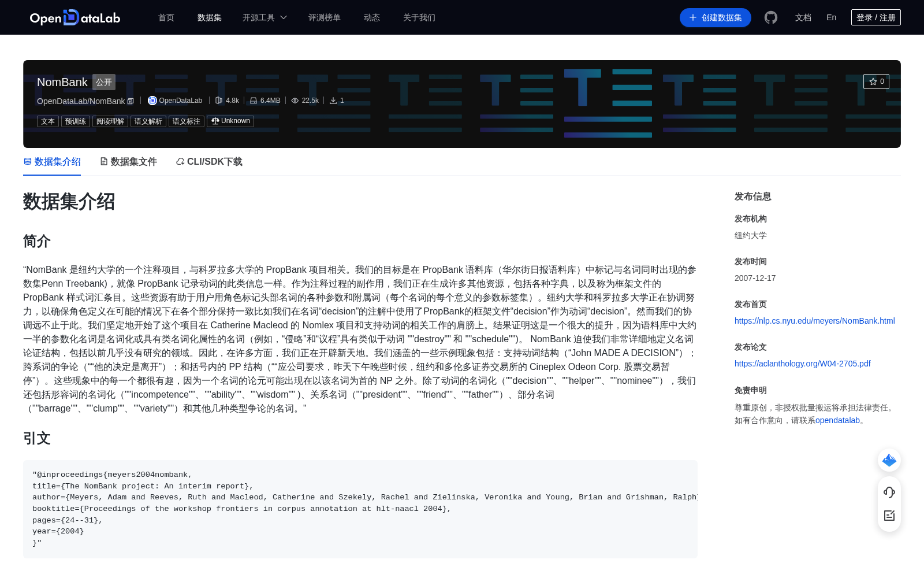Image resolution: width=924 pixels, height=578 pixels.
Task: Open the customer support headset icon
Action: (x=889, y=492)
